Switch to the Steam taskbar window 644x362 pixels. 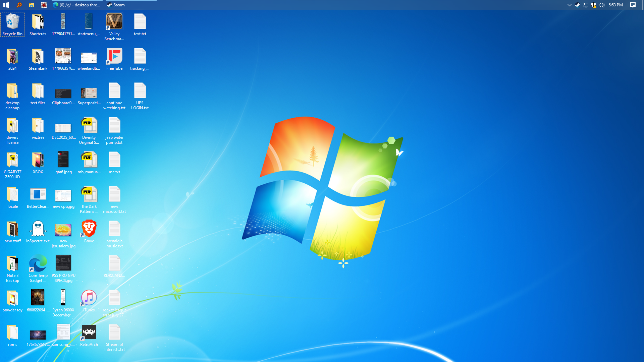coord(131,5)
